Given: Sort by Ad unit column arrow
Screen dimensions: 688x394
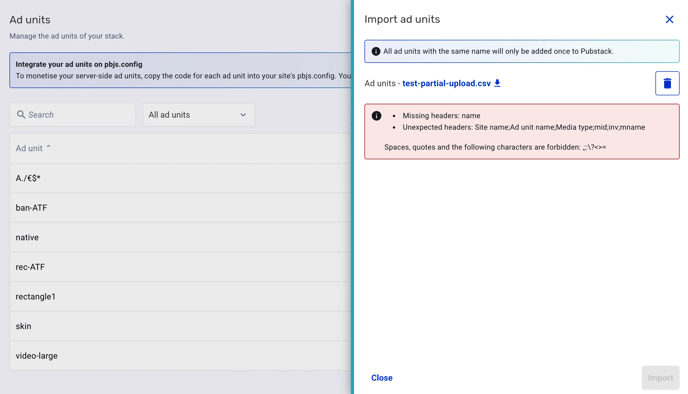Looking at the screenshot, I should tap(49, 147).
